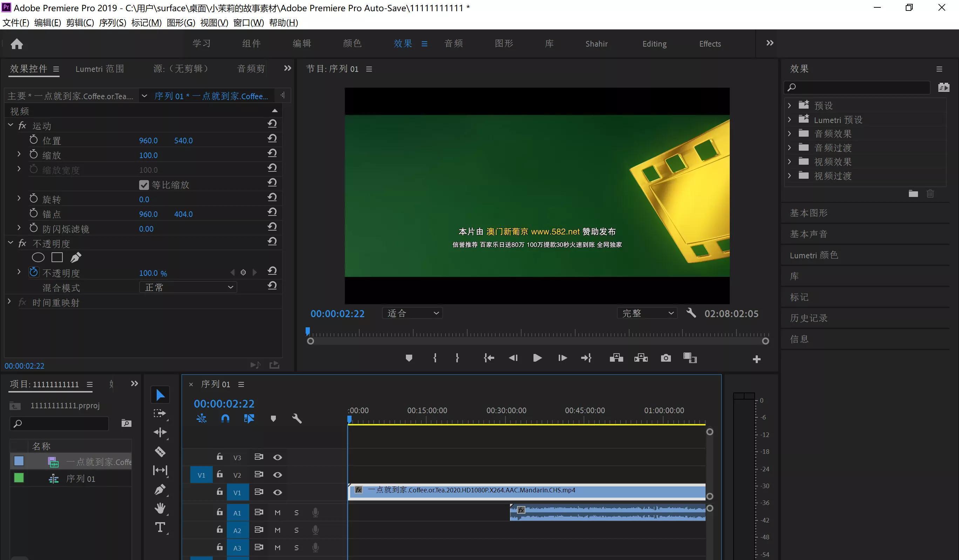
Task: Open the 文件 menu
Action: coord(16,22)
